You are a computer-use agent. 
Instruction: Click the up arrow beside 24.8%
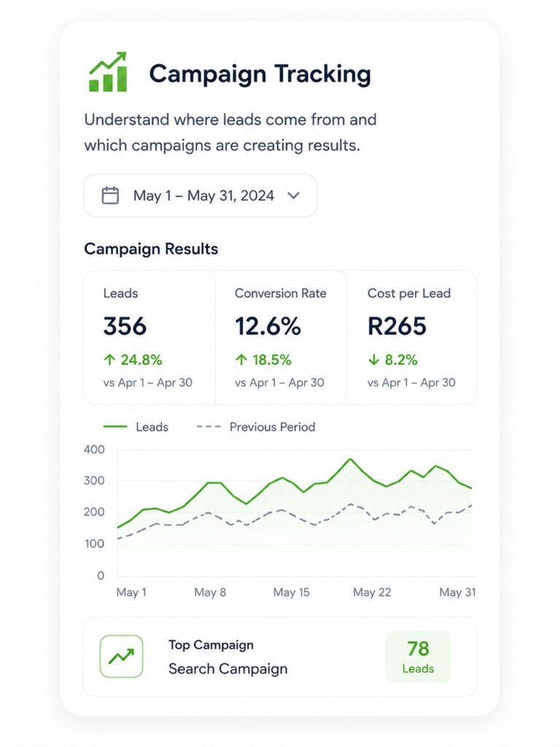109,360
